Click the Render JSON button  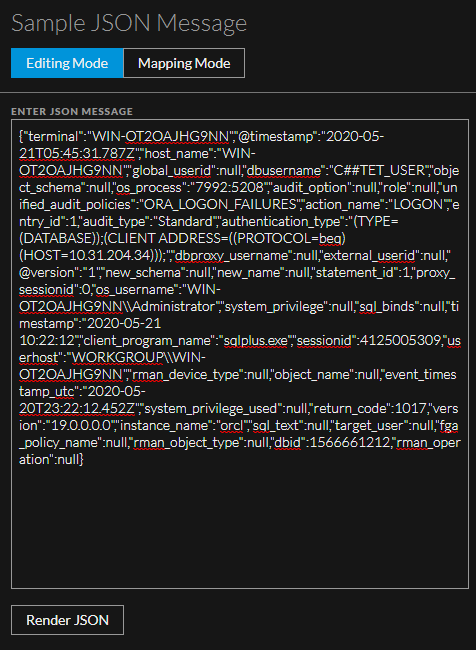click(x=67, y=620)
